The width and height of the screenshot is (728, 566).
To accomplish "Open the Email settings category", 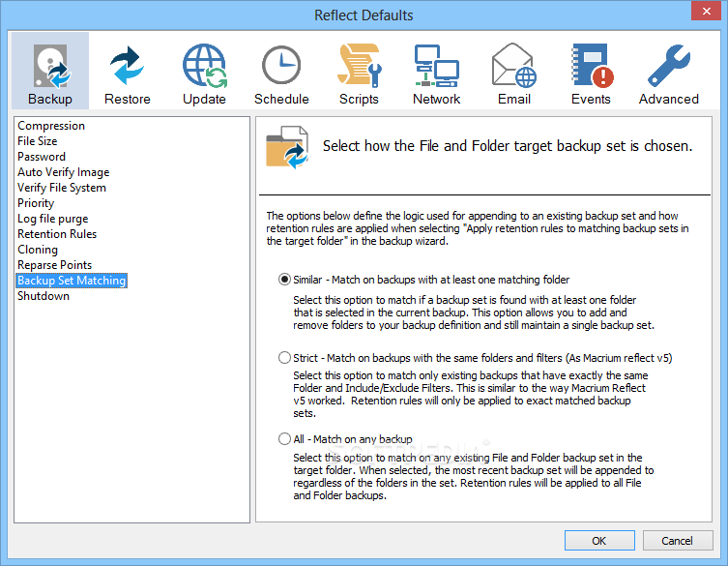I will pos(514,71).
